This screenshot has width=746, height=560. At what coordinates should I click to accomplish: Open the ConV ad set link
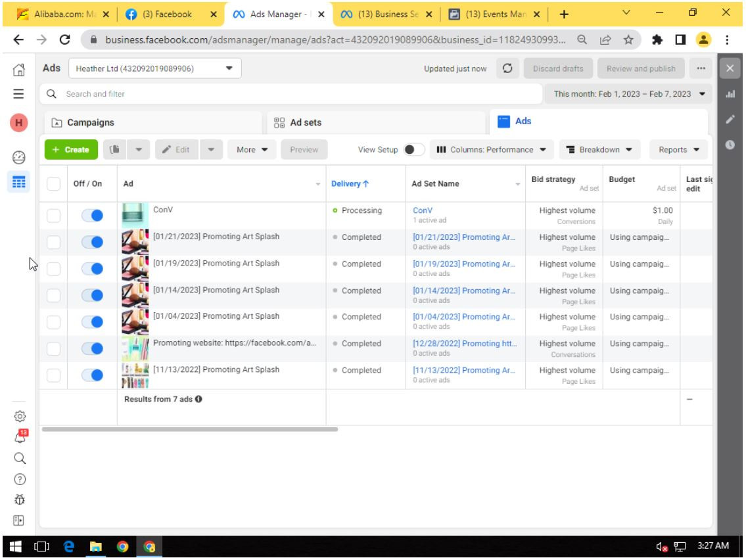point(423,210)
